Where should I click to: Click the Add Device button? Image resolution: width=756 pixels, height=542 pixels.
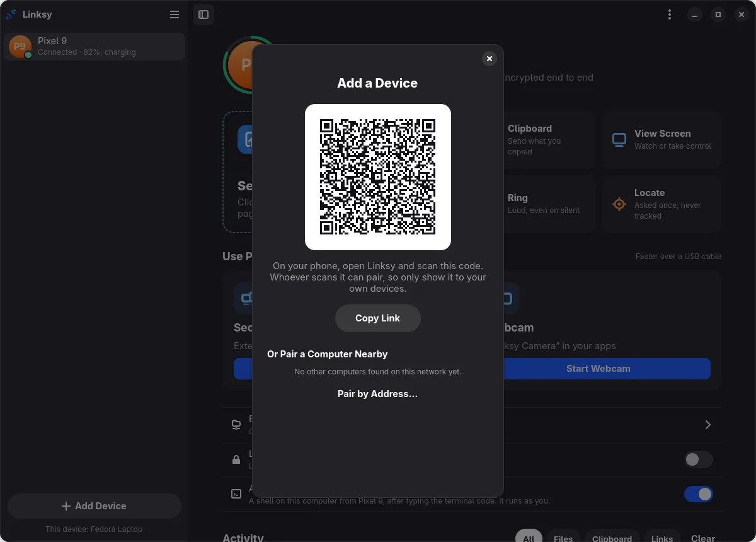(x=94, y=506)
